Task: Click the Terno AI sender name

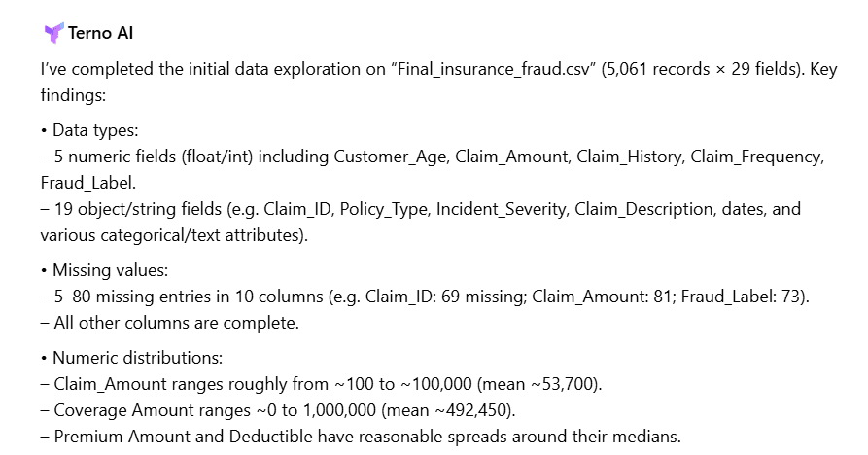Action: (101, 33)
